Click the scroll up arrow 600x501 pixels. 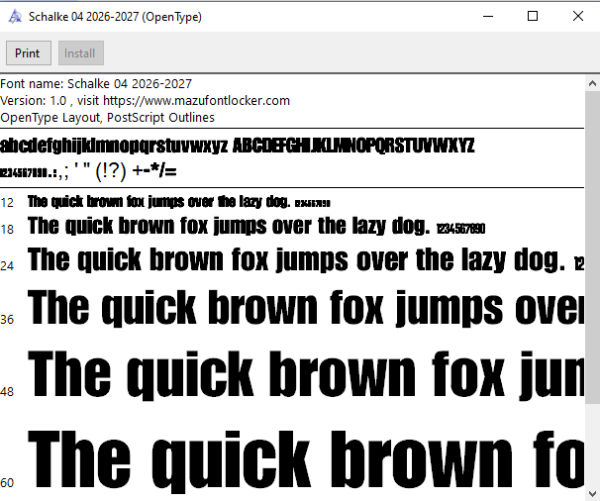(x=592, y=83)
